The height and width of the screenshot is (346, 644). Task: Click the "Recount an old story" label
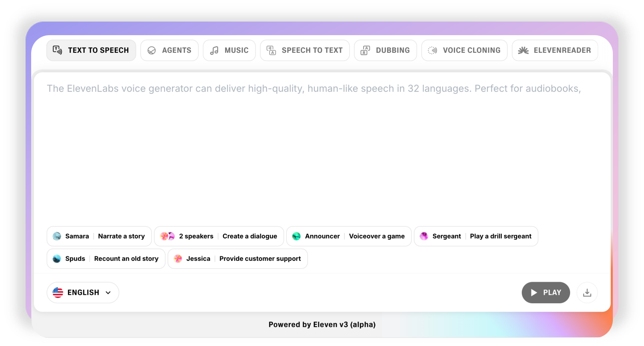(x=126, y=259)
